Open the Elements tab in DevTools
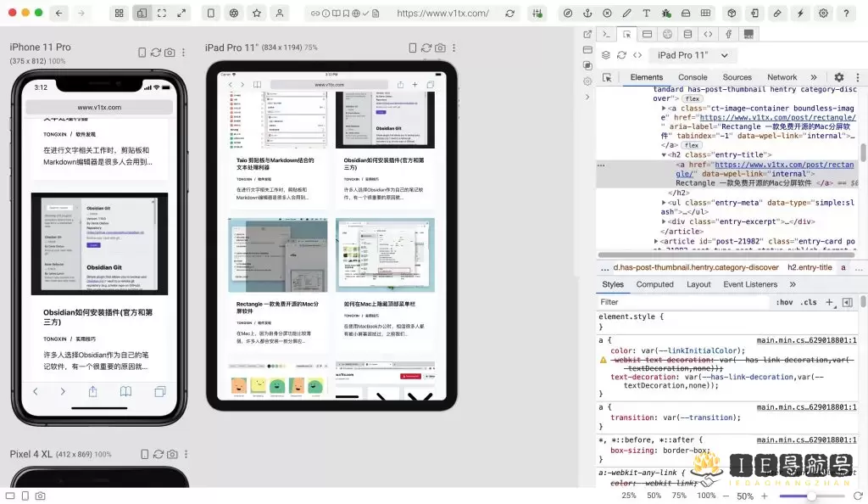Viewport: 868px width, 504px height. pos(647,77)
